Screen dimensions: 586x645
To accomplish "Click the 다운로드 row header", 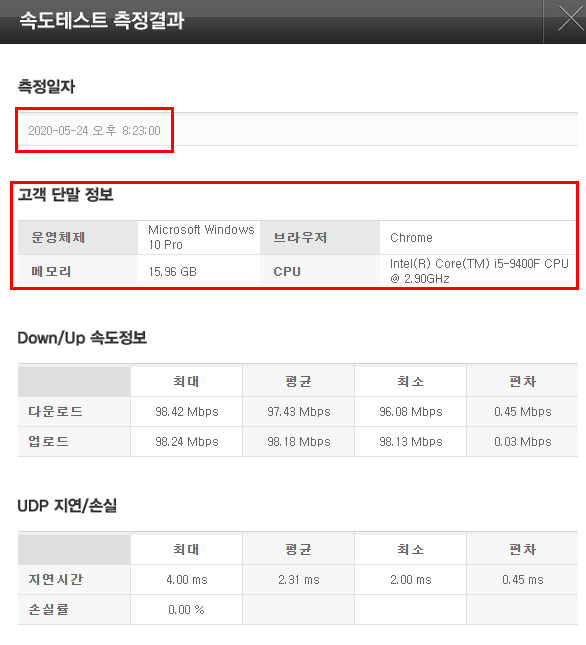I will click(74, 412).
